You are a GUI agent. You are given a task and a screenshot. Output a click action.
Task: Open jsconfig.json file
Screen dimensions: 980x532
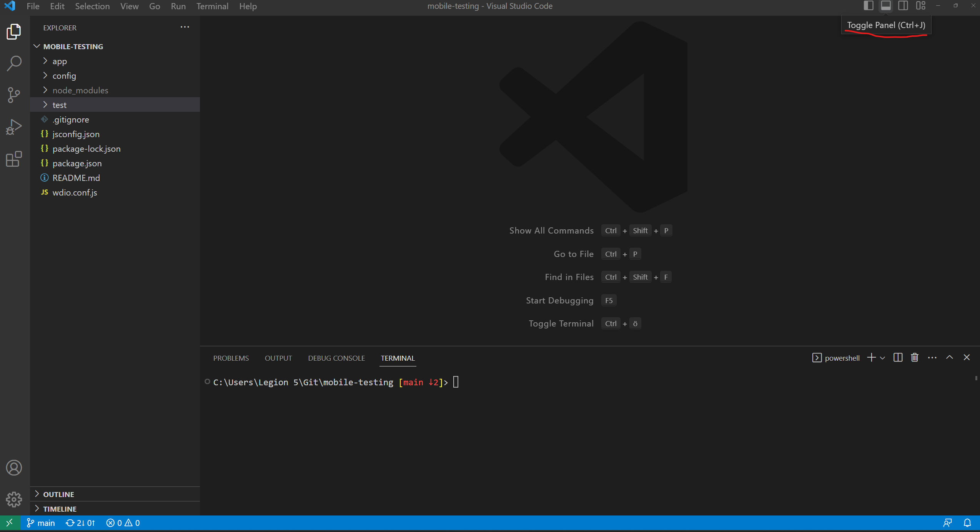(x=115, y=134)
